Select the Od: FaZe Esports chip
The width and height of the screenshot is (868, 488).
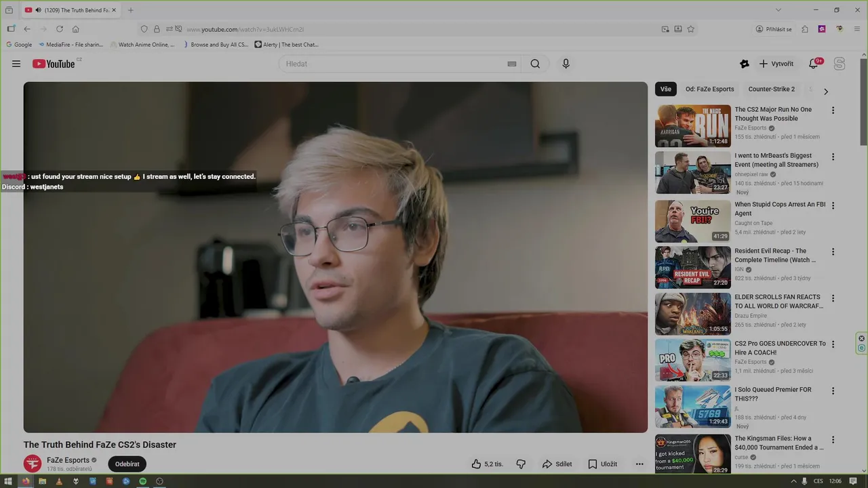[709, 89]
